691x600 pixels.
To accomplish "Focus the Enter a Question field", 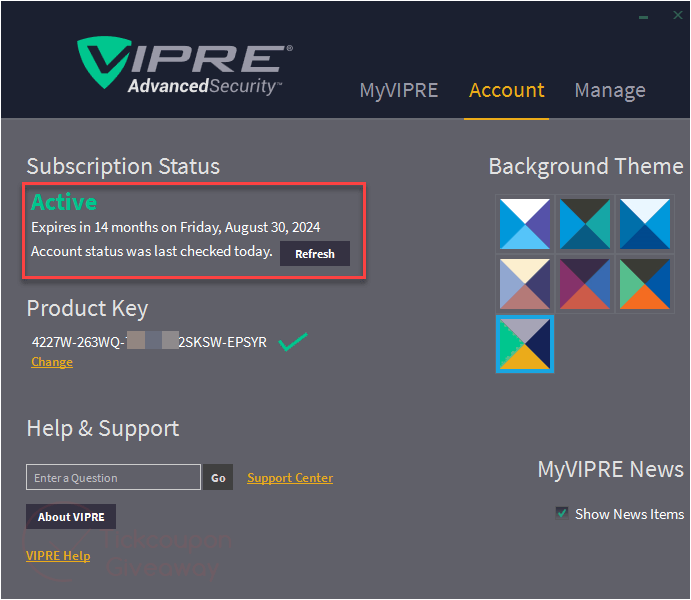I will pyautogui.click(x=113, y=477).
